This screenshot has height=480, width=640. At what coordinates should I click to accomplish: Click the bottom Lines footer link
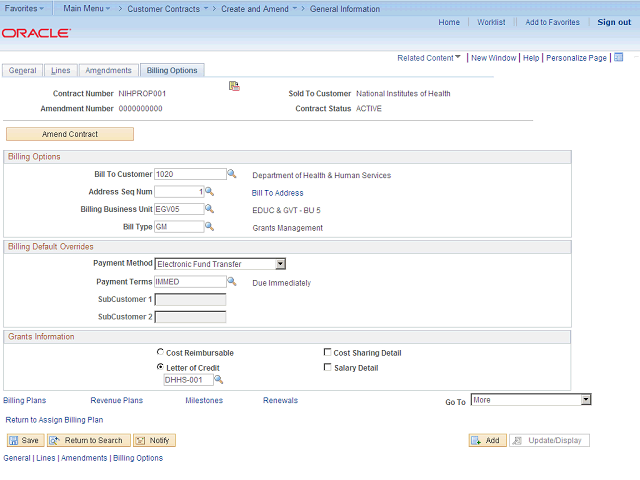(46, 458)
